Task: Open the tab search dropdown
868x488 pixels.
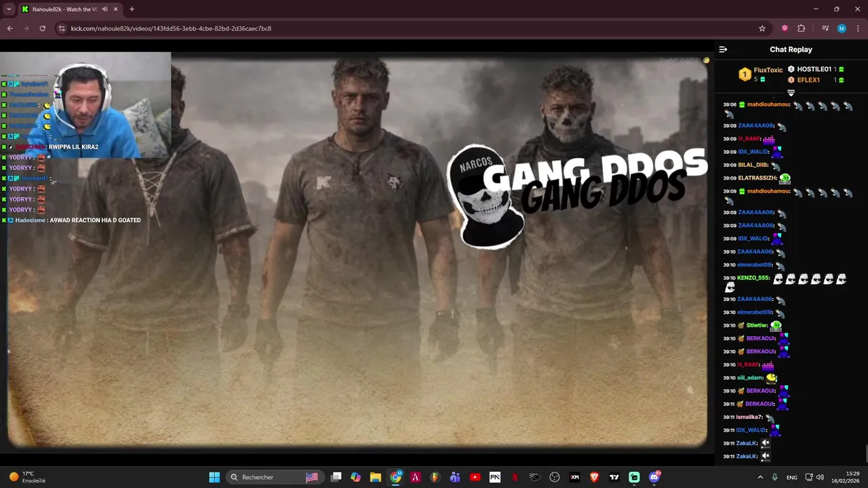Action: coord(9,9)
